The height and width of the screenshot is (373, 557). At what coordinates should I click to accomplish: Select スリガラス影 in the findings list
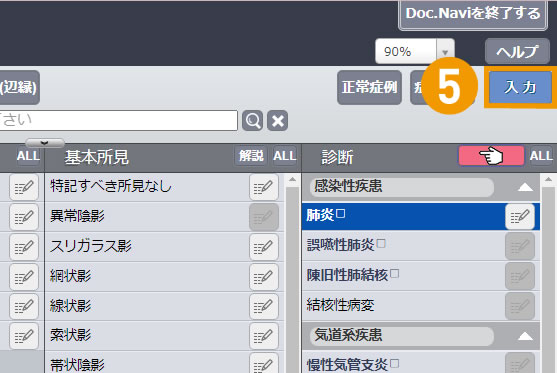(91, 246)
